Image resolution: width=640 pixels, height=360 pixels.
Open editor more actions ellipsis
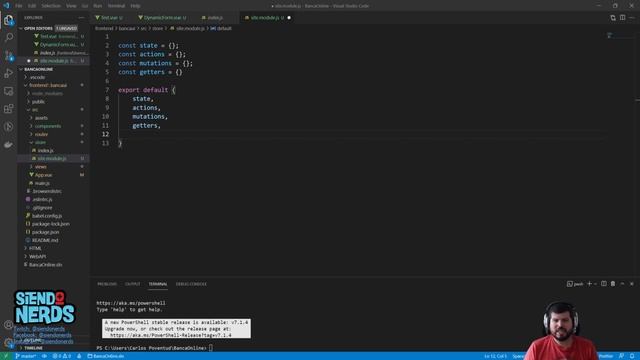tap(632, 18)
